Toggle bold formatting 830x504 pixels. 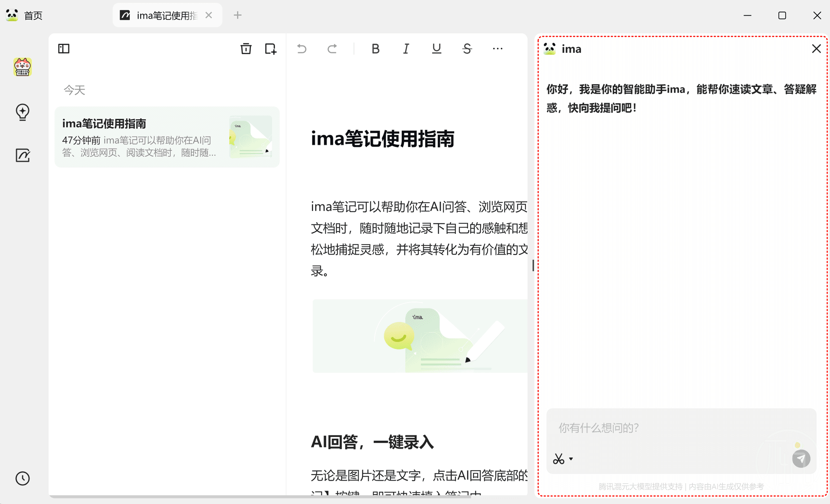(375, 48)
